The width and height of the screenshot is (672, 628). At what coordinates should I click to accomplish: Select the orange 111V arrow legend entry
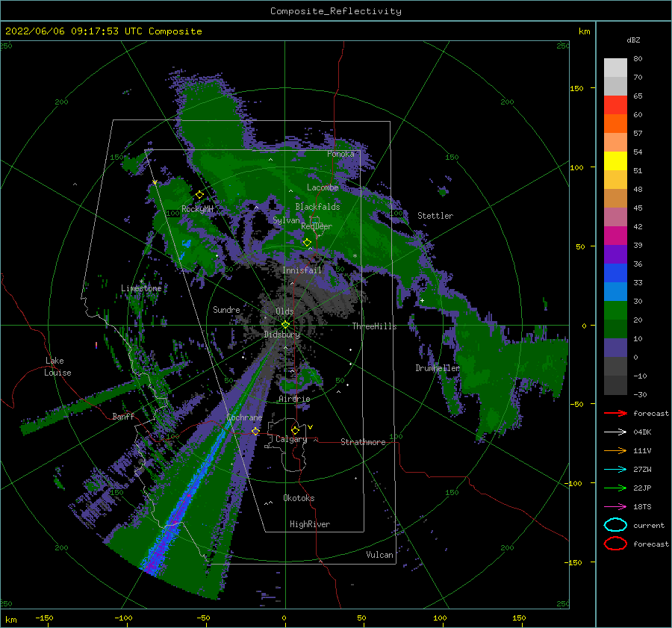(x=615, y=450)
